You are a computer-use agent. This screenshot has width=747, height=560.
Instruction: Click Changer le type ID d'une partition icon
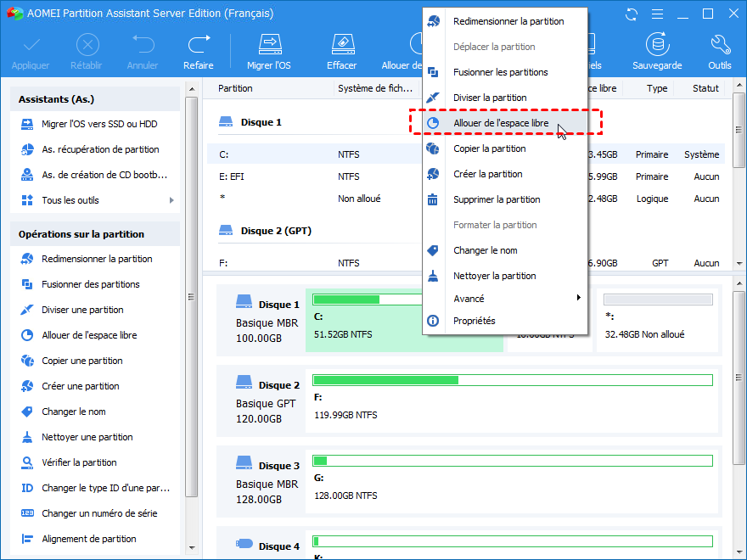click(27, 488)
